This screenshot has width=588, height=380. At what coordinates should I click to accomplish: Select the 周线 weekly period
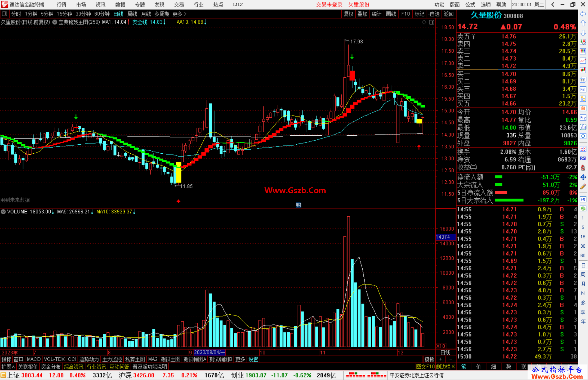click(132, 14)
